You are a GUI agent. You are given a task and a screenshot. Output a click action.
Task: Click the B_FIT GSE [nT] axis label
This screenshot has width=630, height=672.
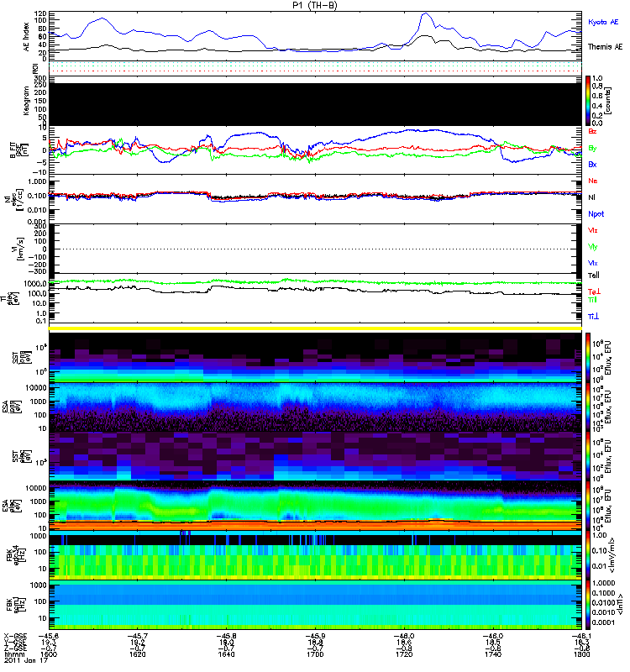18,150
